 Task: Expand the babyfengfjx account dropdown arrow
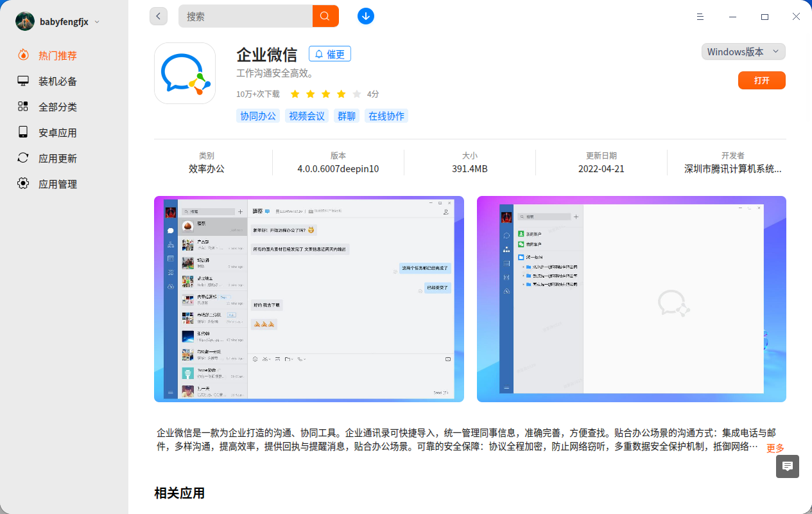pyautogui.click(x=97, y=22)
